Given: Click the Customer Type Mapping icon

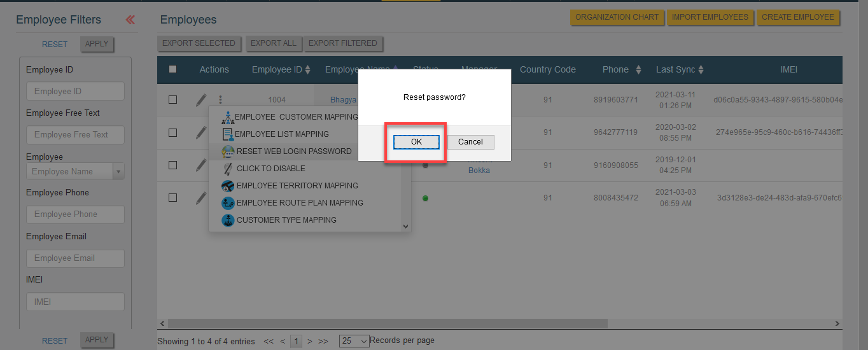Looking at the screenshot, I should (228, 220).
